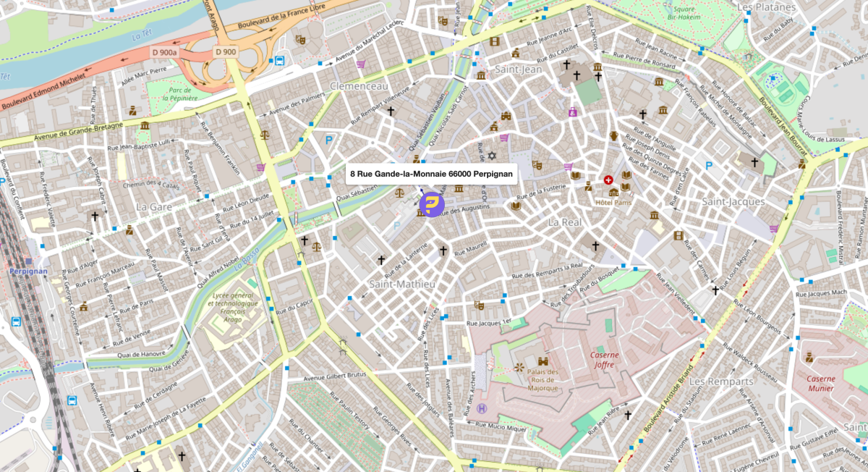868x472 pixels.
Task: Click the purple gift shop icon in Saint-Jean
Action: pos(573,112)
